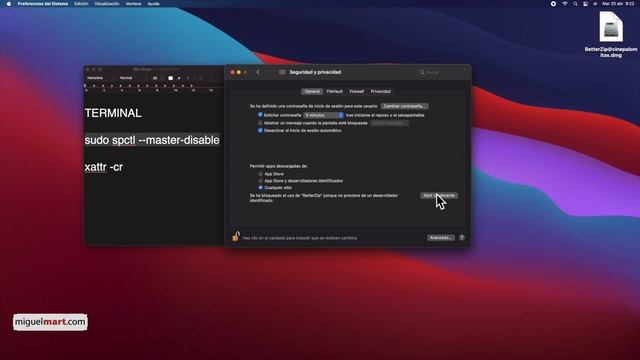
Task: Click the sudo spctl --master-disable line
Action: click(152, 140)
